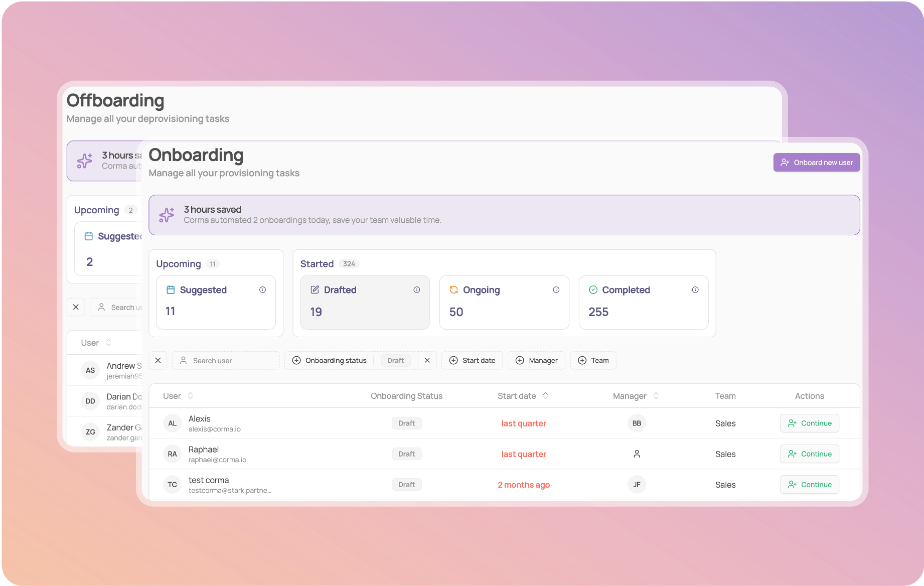
Task: Clear all filters with the X button
Action: 158,361
